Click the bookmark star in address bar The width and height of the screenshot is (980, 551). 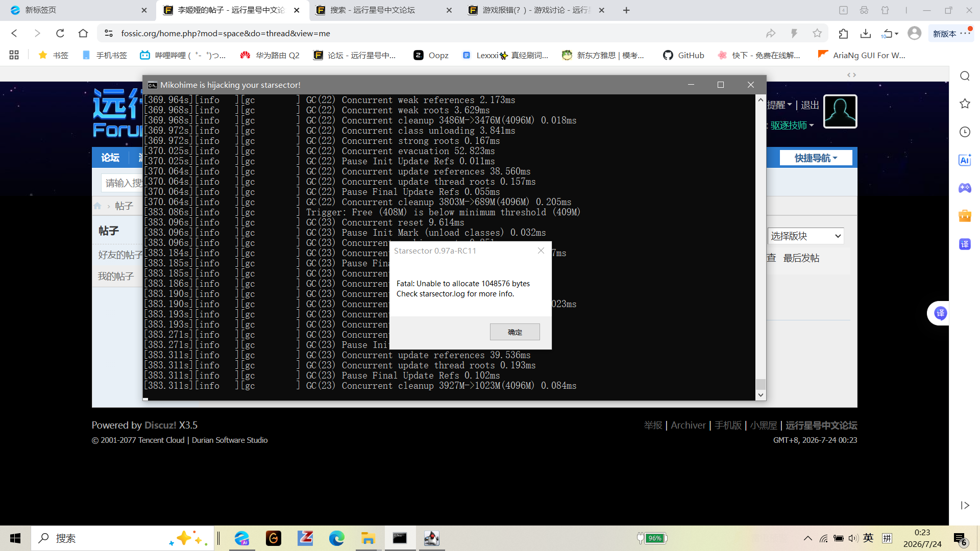tap(817, 33)
